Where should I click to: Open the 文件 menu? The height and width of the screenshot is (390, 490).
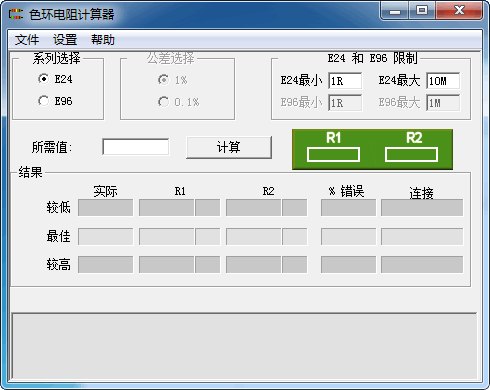point(27,40)
